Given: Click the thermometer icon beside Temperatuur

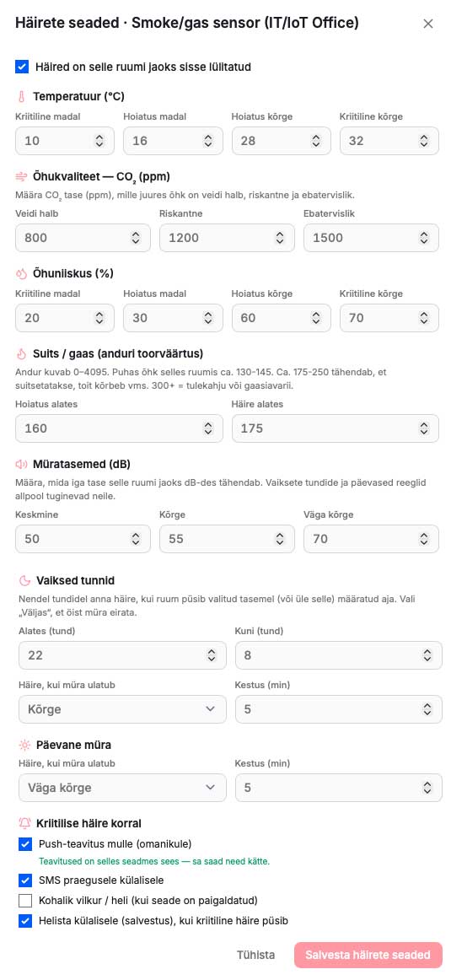Looking at the screenshot, I should (22, 96).
